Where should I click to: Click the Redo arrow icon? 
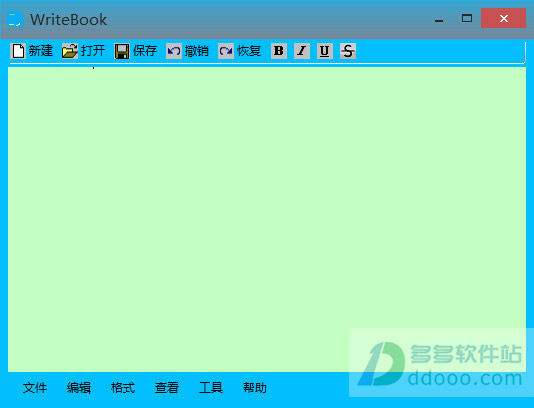226,51
